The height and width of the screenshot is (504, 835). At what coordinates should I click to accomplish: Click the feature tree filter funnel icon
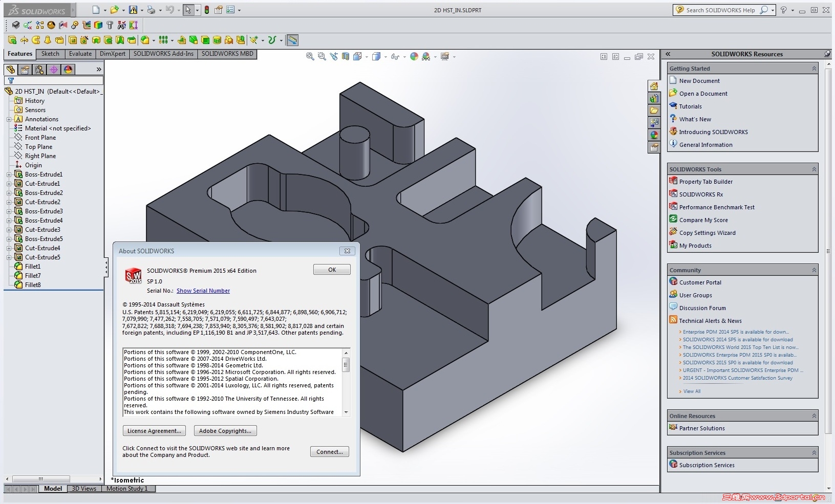click(x=11, y=80)
